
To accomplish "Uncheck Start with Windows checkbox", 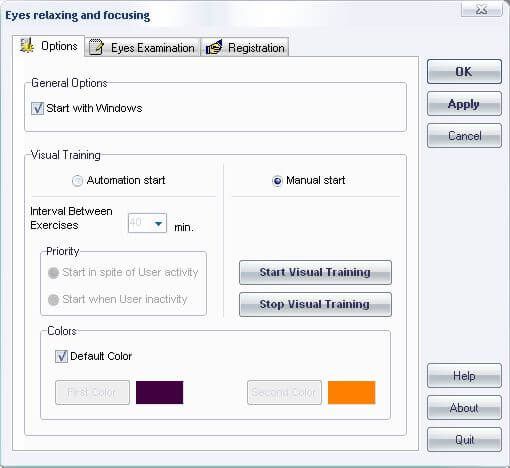I will (x=37, y=108).
